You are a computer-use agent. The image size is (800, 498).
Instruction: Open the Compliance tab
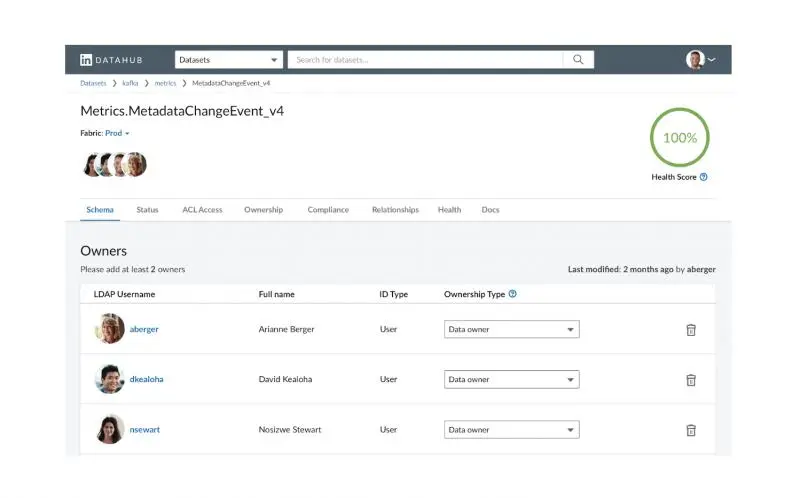[x=328, y=210]
